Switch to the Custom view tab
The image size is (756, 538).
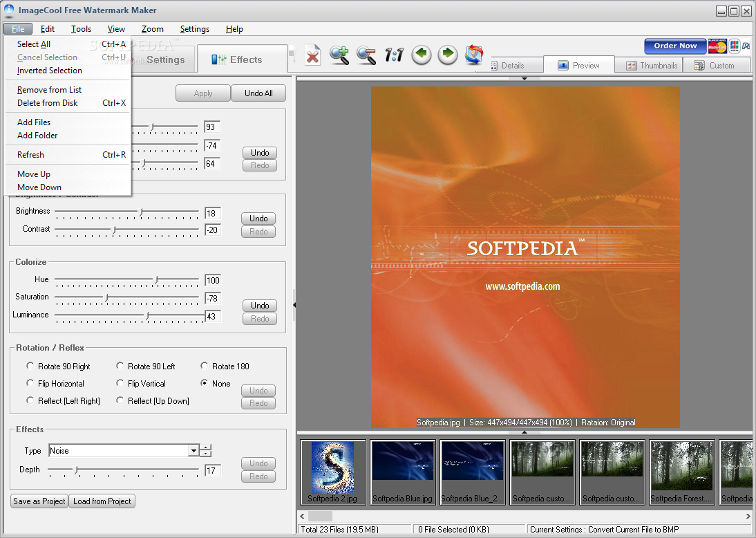point(717,66)
